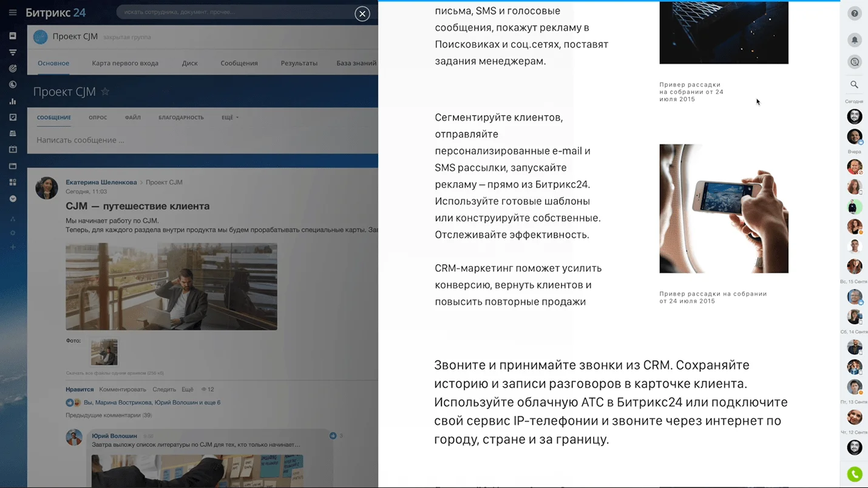868x488 pixels.
Task: Toggle the favorite star next to Проект CJM
Action: pyautogui.click(x=106, y=90)
